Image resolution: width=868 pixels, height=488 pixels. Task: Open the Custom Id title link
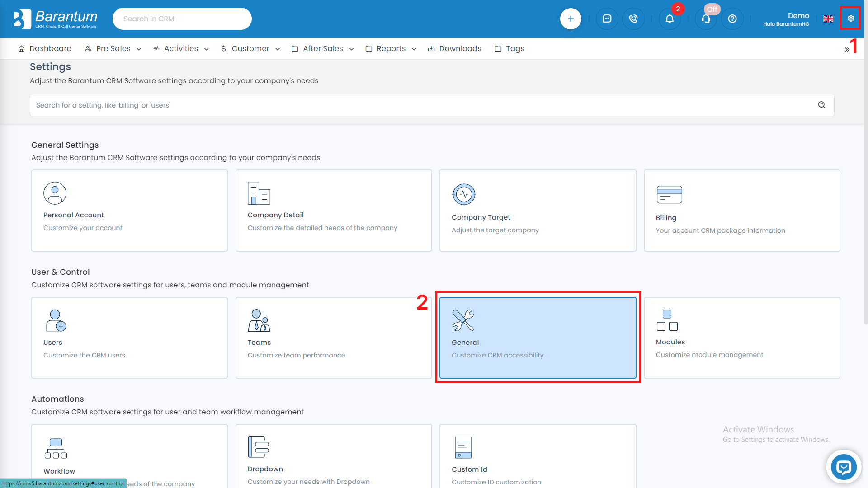(x=469, y=469)
